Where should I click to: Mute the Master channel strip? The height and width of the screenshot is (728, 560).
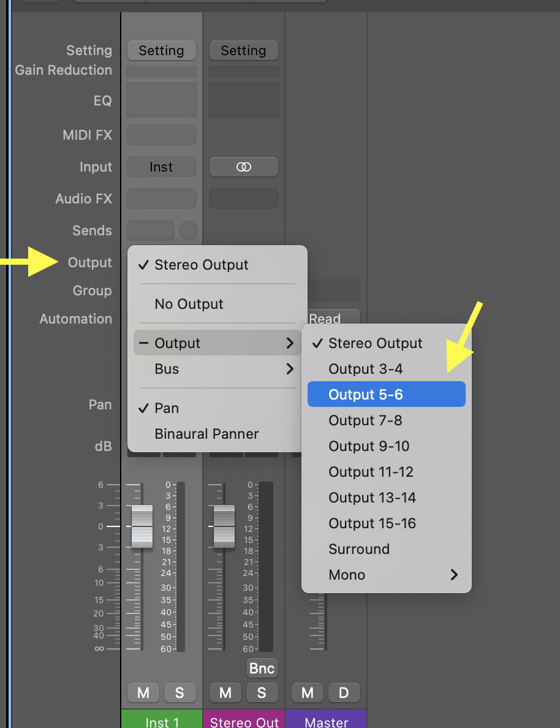(x=308, y=692)
